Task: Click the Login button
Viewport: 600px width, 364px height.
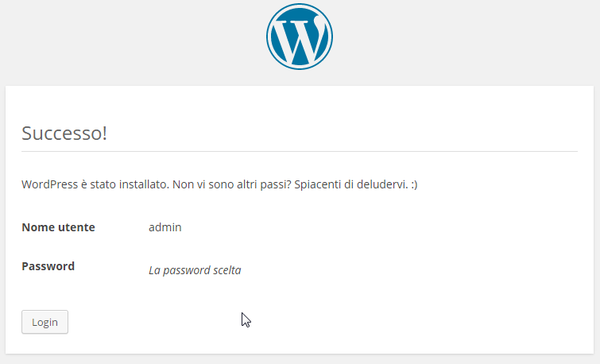Action: [45, 322]
